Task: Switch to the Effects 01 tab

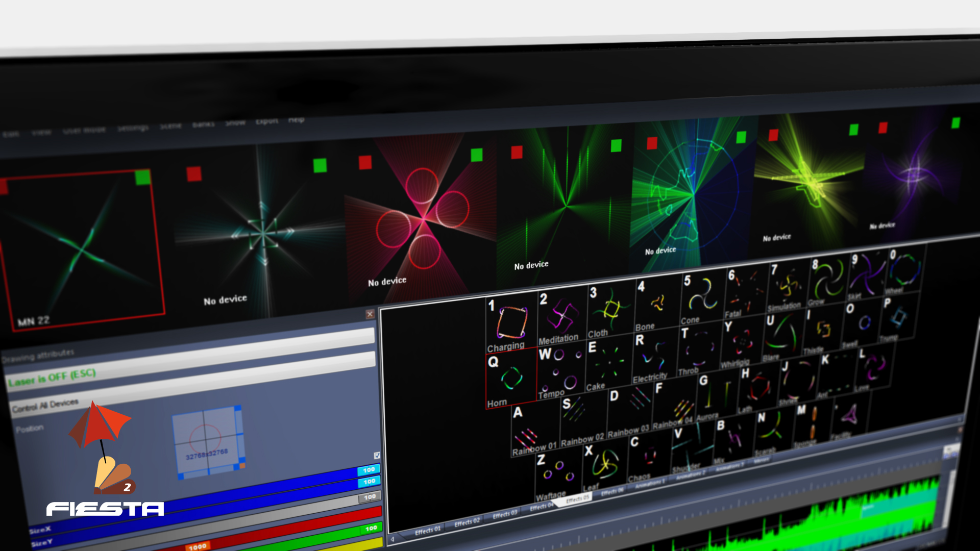Action: pos(427,531)
